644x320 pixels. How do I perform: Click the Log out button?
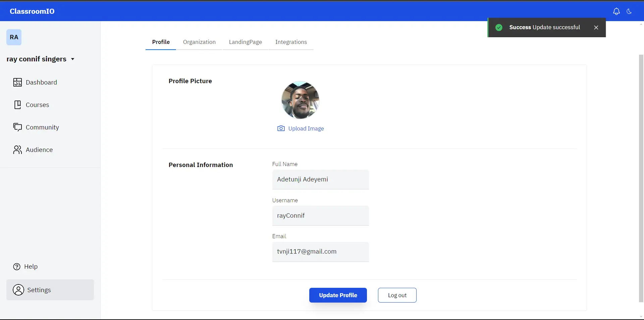[397, 295]
